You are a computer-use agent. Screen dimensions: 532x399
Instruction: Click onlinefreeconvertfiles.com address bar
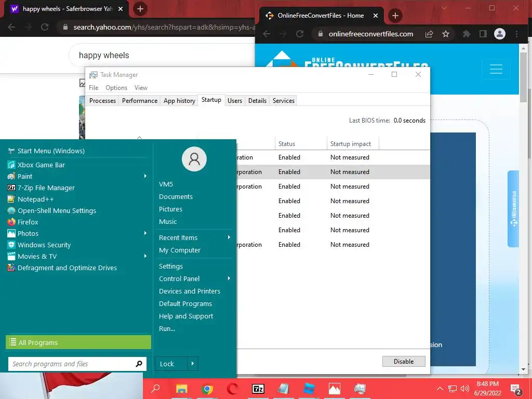[370, 34]
